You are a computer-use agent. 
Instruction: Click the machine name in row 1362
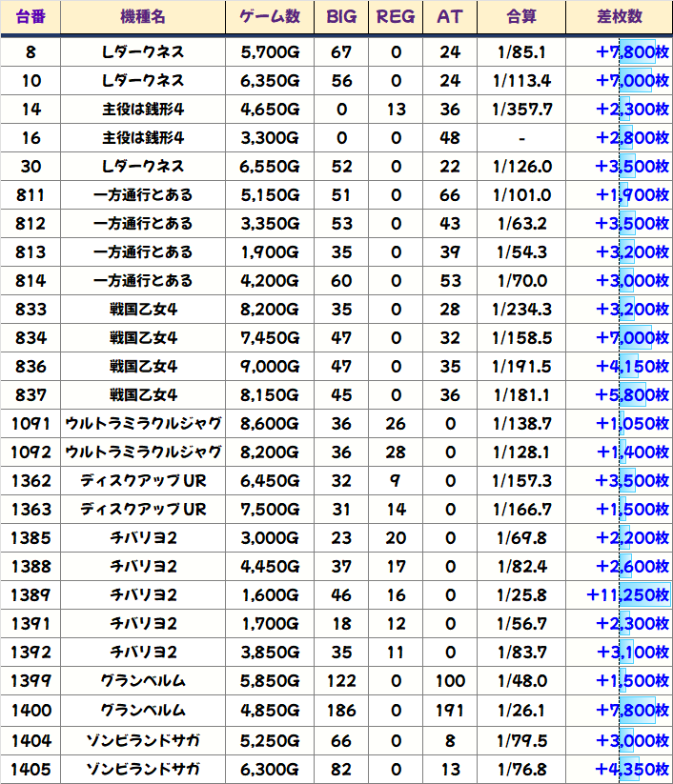pos(142,481)
